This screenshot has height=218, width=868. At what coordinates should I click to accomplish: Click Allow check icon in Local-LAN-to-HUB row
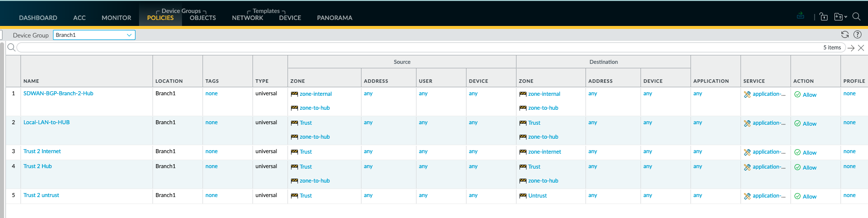click(797, 123)
